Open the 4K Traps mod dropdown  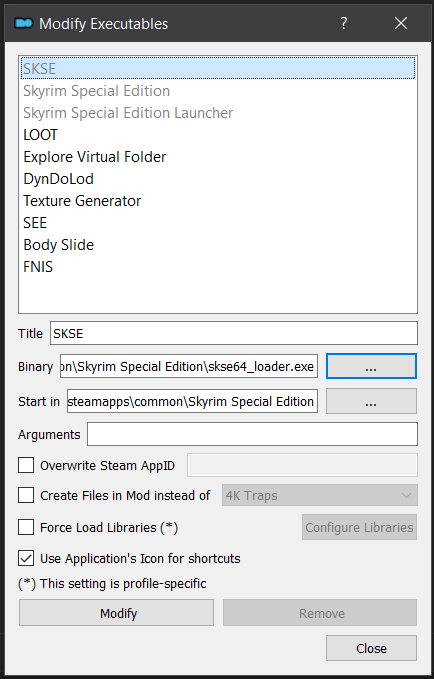(x=320, y=495)
